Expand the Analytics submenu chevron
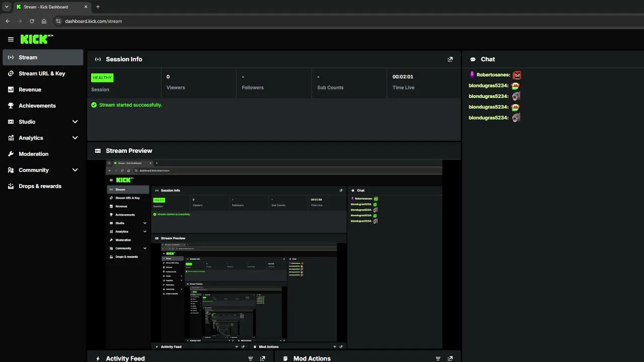Screen dimensions: 644x362 pos(75,138)
